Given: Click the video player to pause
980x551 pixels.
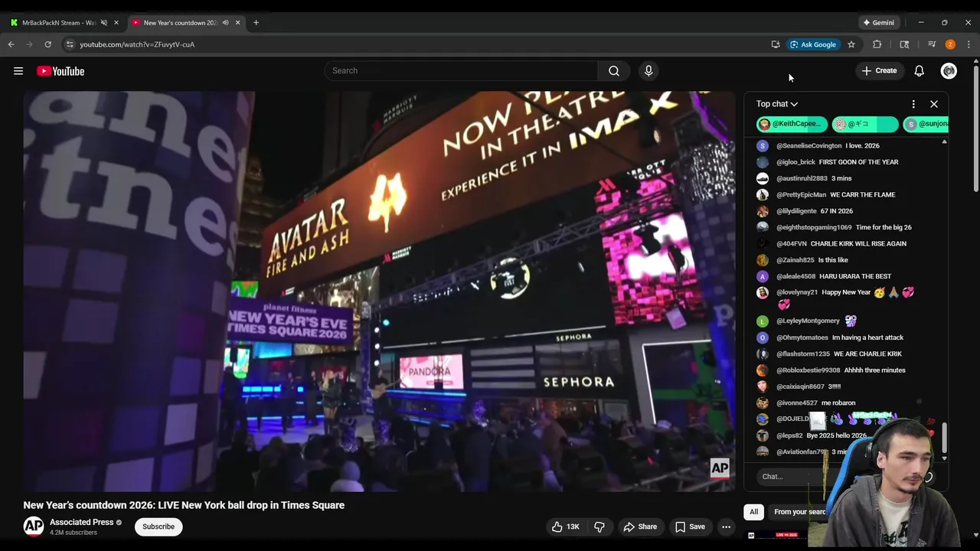Looking at the screenshot, I should tap(379, 291).
